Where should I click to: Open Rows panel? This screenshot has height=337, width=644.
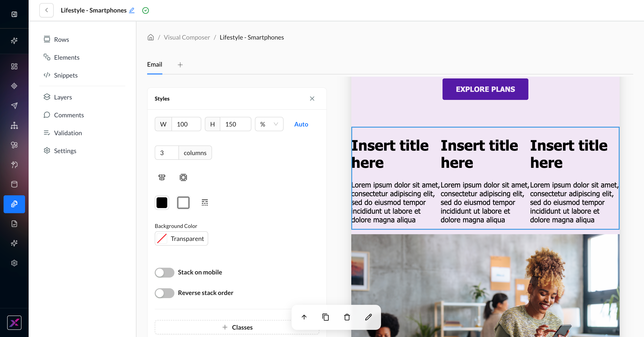[56, 40]
